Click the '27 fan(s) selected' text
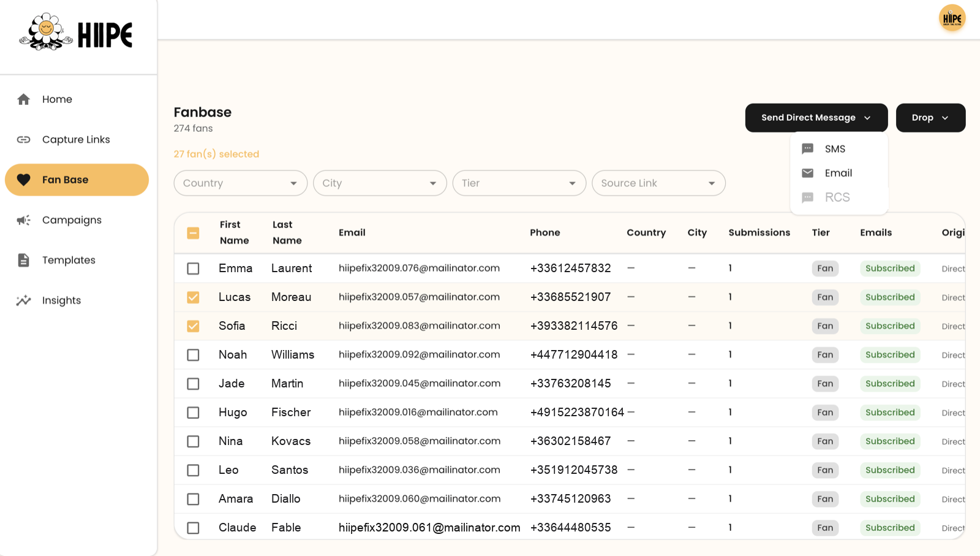The image size is (980, 556). coord(216,154)
